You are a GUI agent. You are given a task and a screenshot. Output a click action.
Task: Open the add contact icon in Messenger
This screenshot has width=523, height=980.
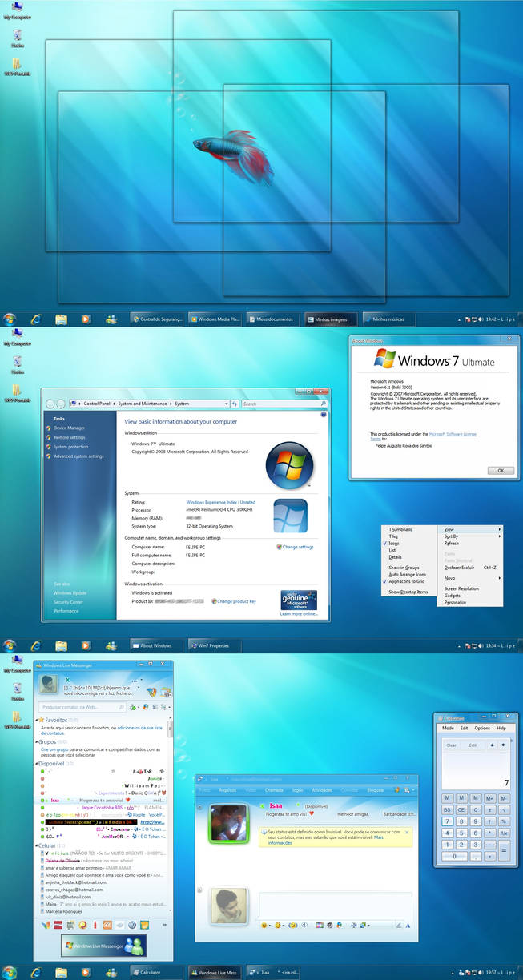(135, 707)
